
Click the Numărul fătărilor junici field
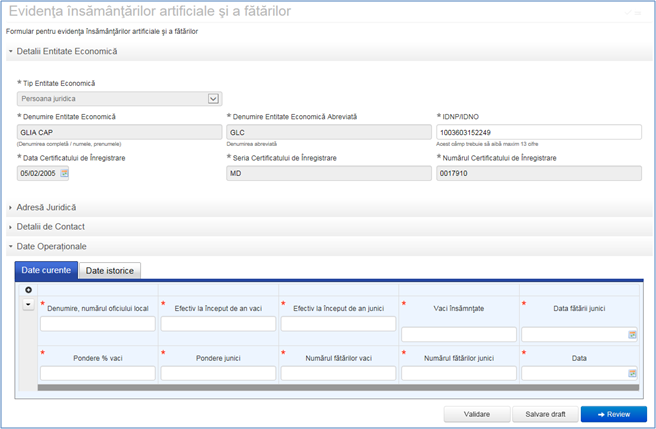(x=458, y=373)
